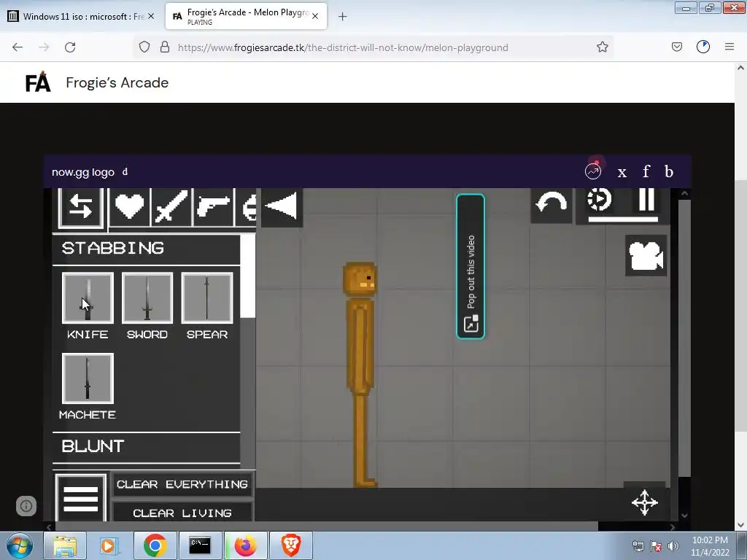This screenshot has height=560, width=747.
Task: Open the pistol firearms category tab
Action: (213, 207)
